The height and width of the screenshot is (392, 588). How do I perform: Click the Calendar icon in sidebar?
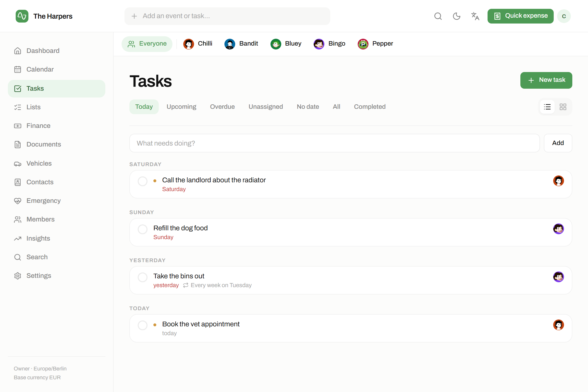coord(17,69)
